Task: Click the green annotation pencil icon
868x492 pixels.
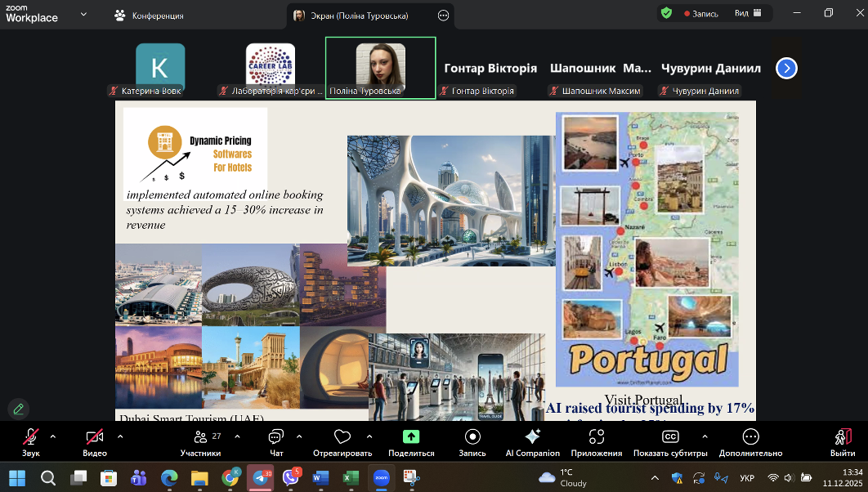Action: [x=18, y=408]
